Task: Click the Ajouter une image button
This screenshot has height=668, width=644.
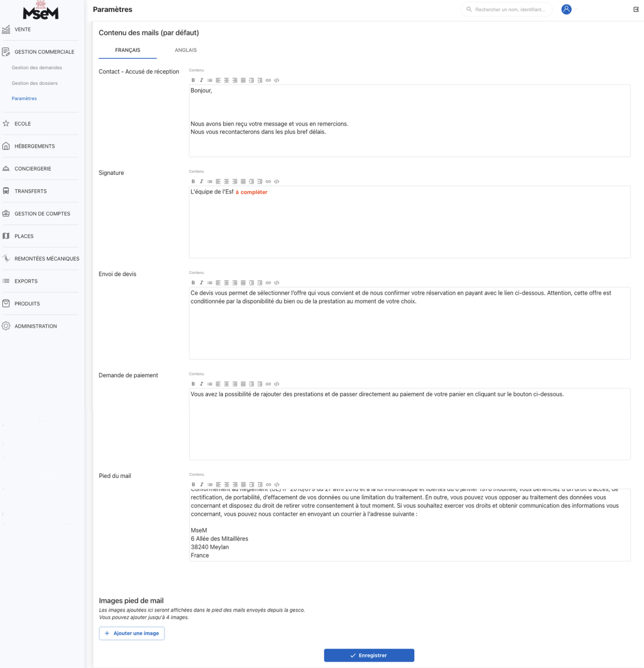Action: click(132, 633)
